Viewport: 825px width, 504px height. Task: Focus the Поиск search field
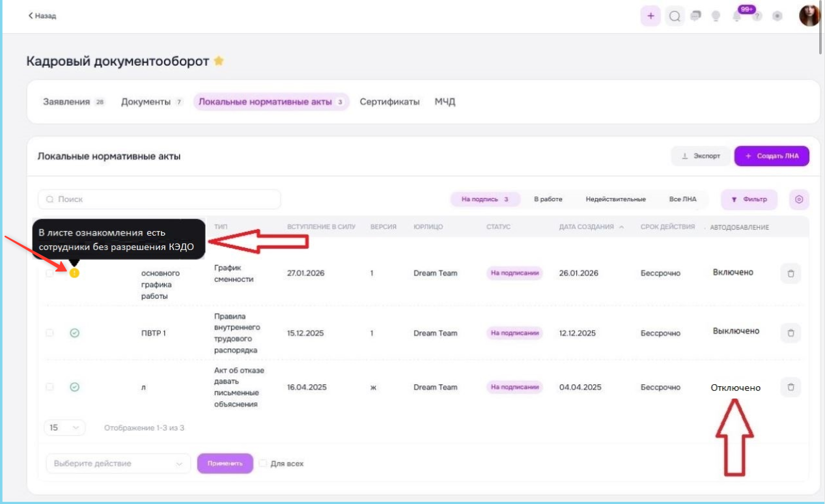click(160, 199)
